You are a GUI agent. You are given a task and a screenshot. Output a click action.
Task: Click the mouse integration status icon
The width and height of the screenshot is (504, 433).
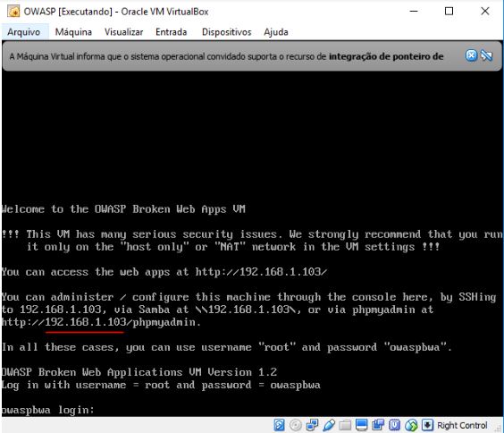(x=411, y=425)
